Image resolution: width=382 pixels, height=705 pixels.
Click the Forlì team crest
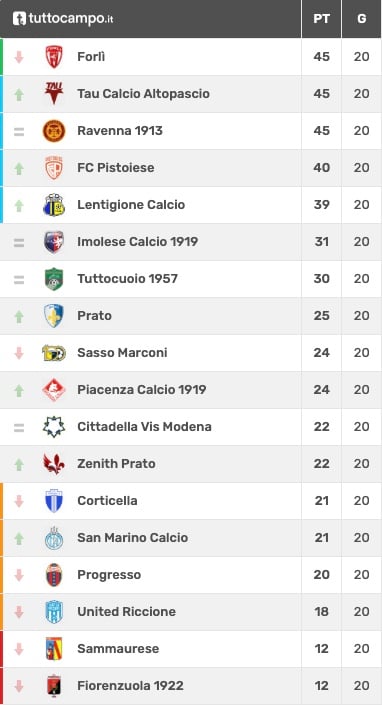click(x=54, y=57)
